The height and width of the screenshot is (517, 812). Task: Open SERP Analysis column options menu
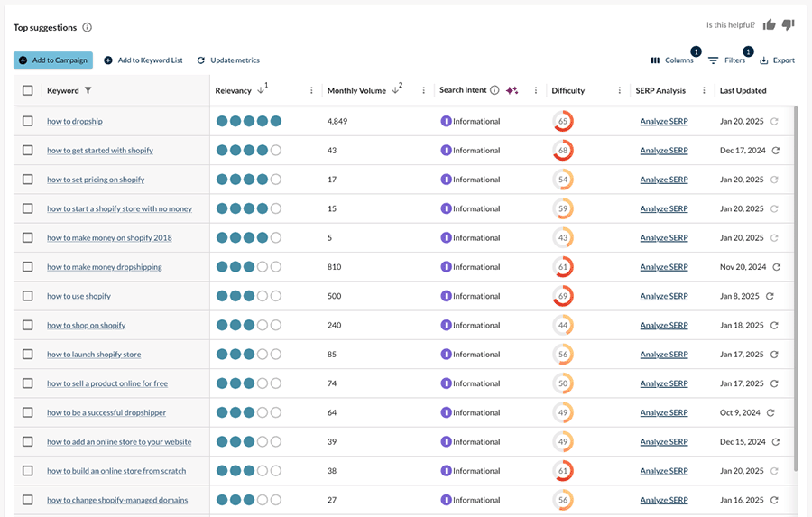coord(704,90)
